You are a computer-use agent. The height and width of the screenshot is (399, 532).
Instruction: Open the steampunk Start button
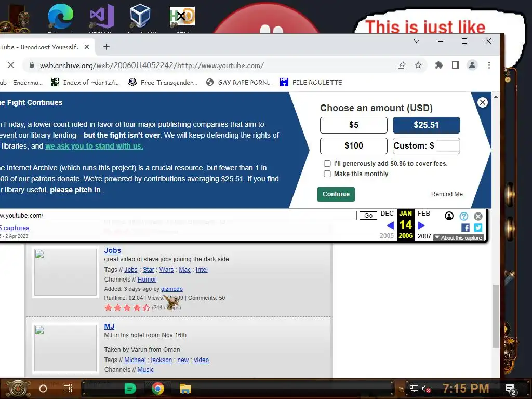tap(18, 389)
